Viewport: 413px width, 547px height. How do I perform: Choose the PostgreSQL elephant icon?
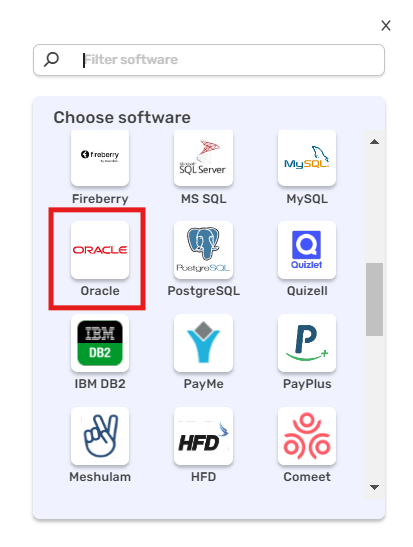pyautogui.click(x=203, y=250)
